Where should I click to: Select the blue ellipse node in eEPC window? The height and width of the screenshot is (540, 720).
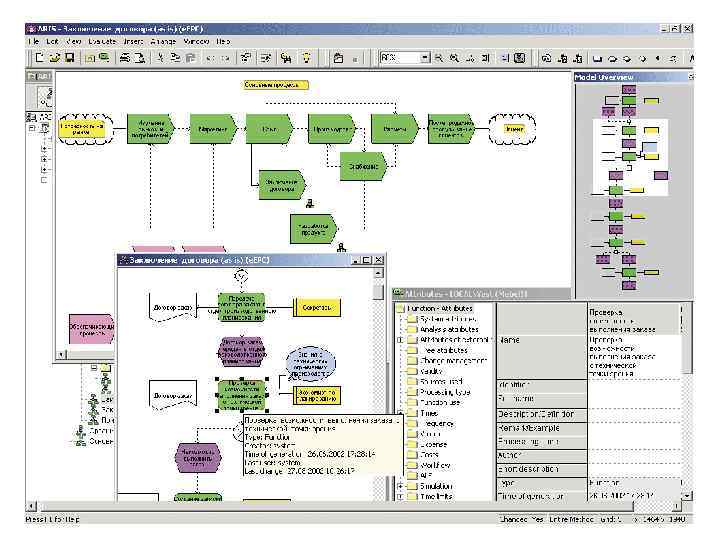(x=311, y=364)
